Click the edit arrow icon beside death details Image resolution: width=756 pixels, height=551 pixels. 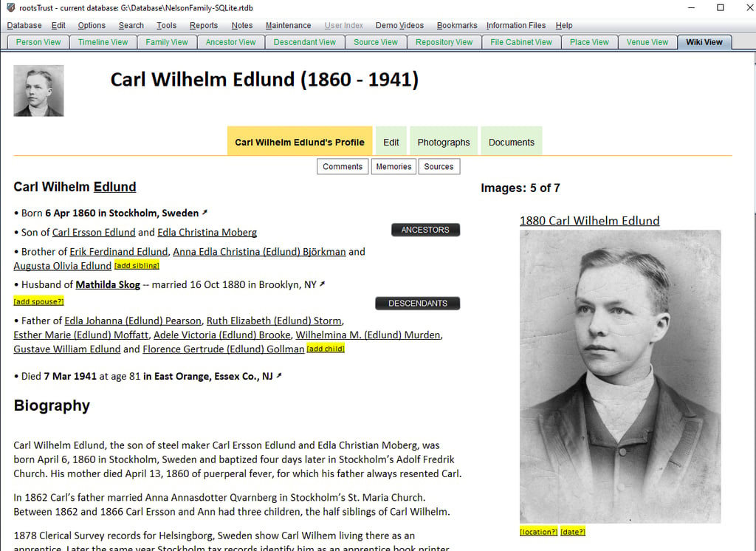[278, 375]
